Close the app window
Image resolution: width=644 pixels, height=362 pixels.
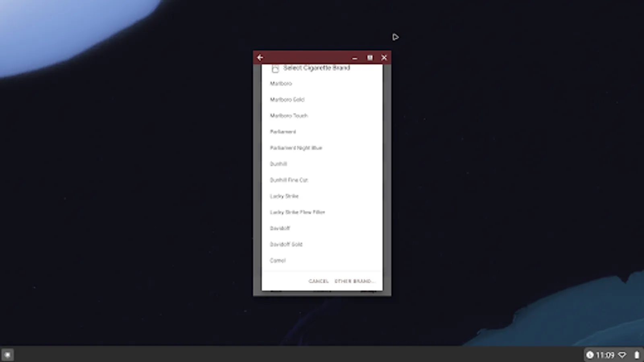[x=384, y=58]
